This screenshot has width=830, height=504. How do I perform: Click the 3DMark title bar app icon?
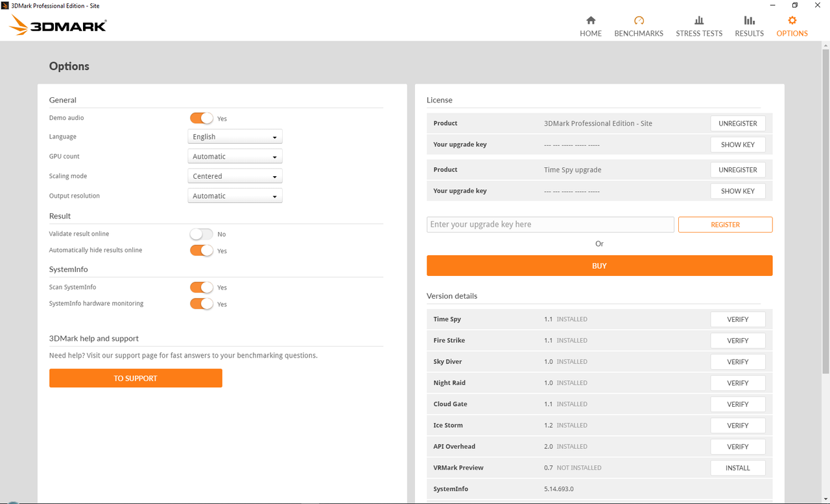point(5,5)
